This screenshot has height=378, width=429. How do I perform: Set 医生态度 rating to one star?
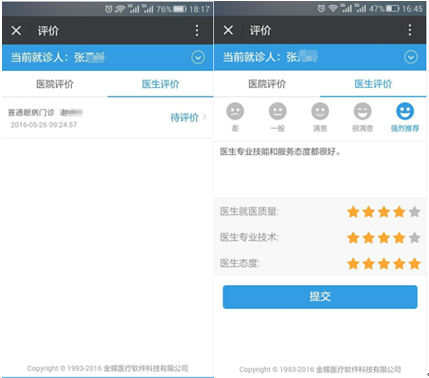(x=353, y=264)
